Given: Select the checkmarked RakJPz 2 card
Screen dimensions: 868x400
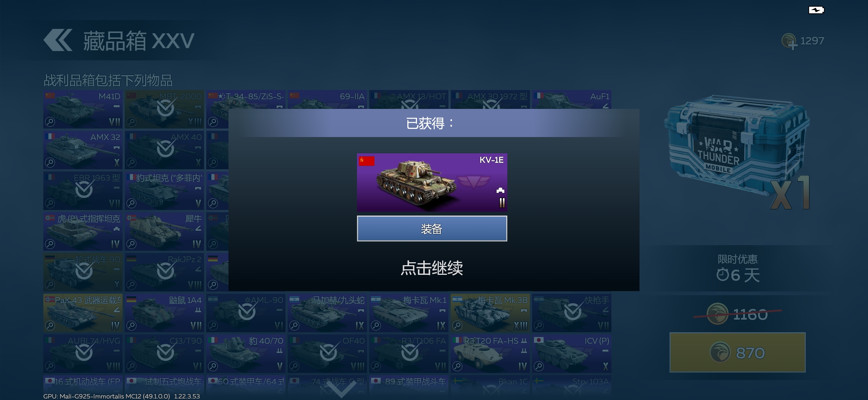Looking at the screenshot, I should tap(164, 272).
